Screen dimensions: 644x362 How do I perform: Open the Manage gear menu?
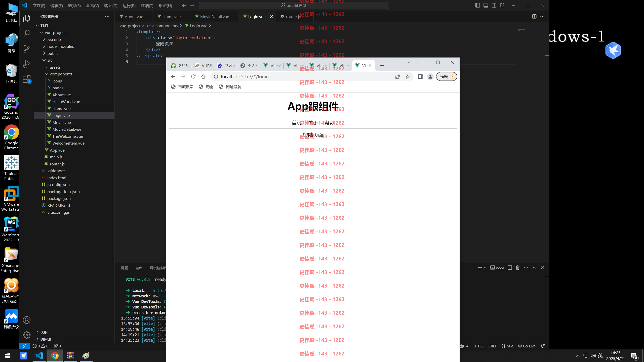pyautogui.click(x=27, y=335)
